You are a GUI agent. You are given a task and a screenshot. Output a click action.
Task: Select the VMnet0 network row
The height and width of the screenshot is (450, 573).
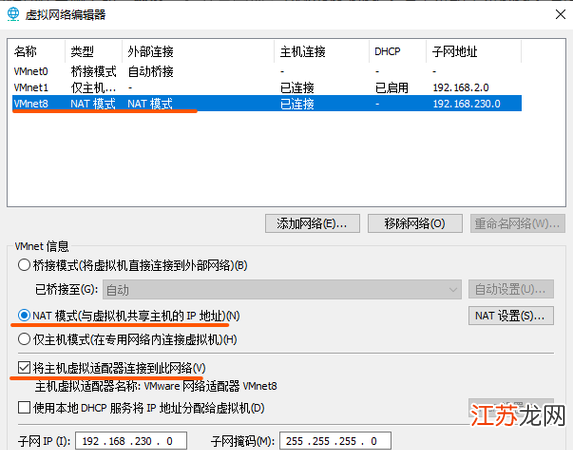tap(267, 71)
